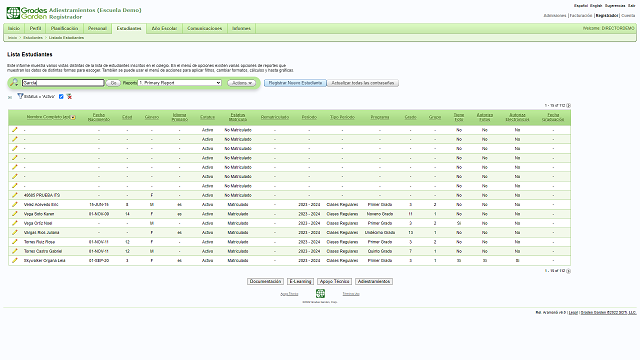Click the Estudiantes breadcrumb link
The image size is (640, 360).
(33, 38)
